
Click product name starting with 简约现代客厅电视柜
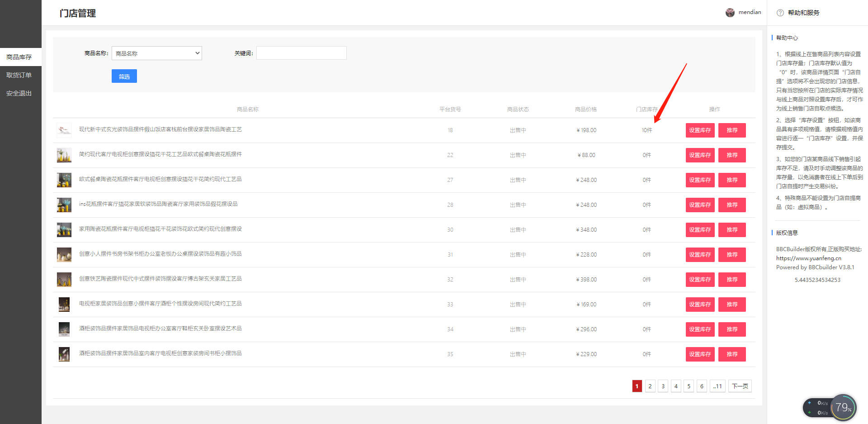point(160,154)
